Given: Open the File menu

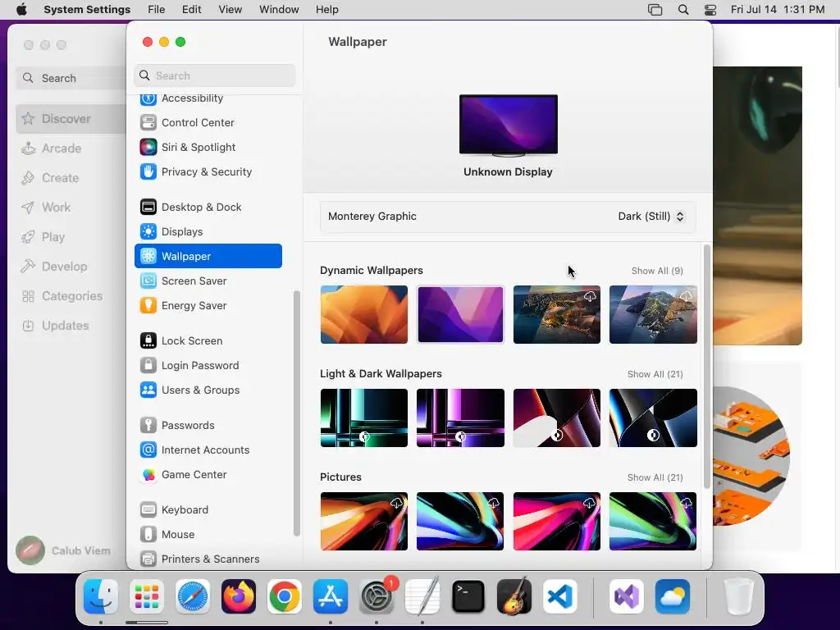Looking at the screenshot, I should (157, 10).
